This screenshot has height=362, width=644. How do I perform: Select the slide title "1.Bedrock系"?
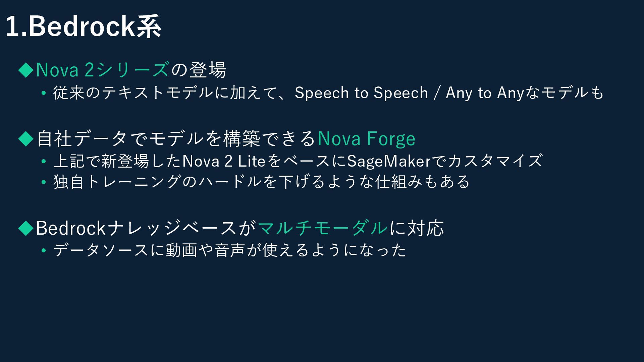click(84, 27)
